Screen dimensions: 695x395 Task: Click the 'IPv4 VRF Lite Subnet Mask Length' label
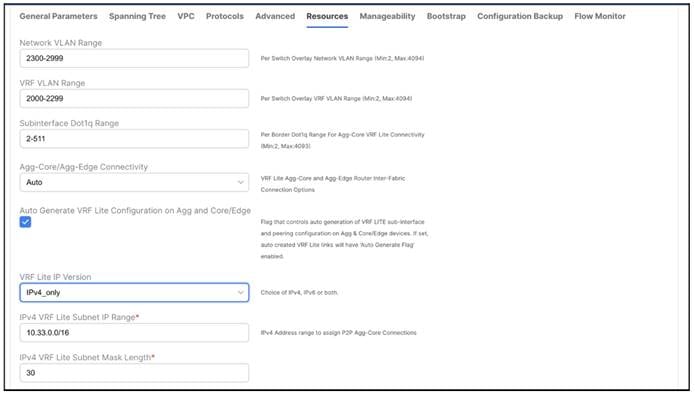[x=87, y=357]
